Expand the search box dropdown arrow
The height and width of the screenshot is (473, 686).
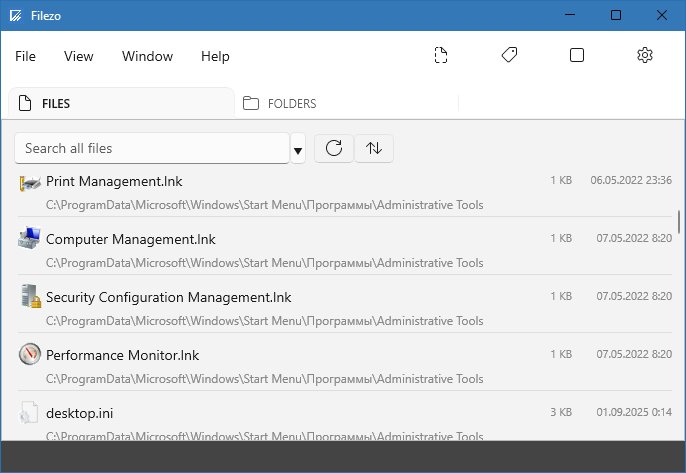coord(298,149)
